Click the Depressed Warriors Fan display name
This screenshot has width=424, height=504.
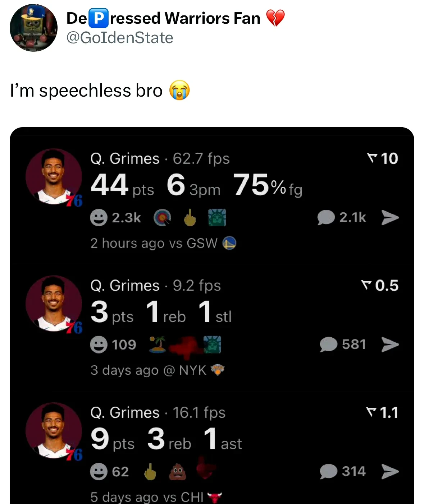click(x=164, y=18)
